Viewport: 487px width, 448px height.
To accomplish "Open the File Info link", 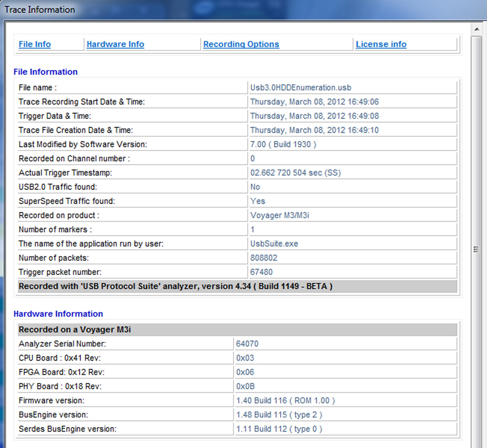I will [x=35, y=44].
